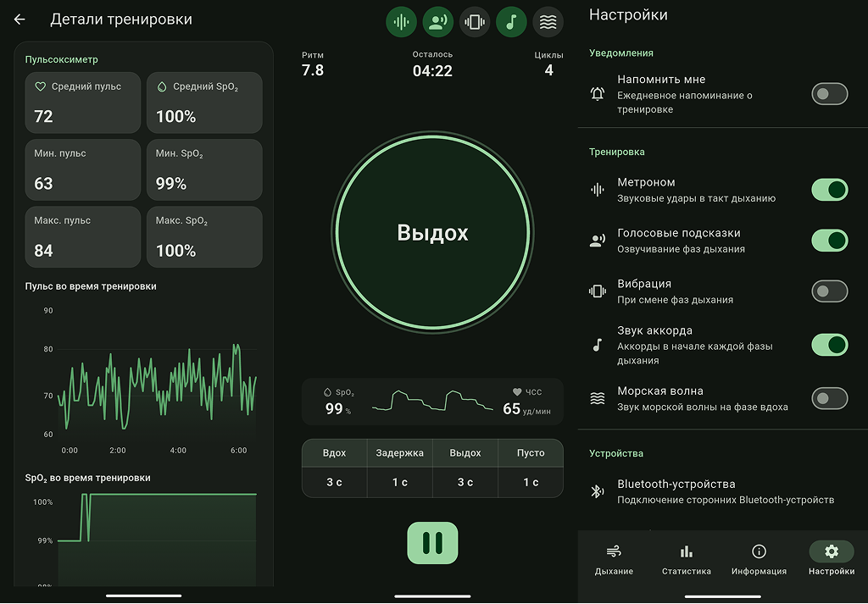Click the live SpO₂ 99% reading
This screenshot has width=868, height=604.
click(x=337, y=402)
